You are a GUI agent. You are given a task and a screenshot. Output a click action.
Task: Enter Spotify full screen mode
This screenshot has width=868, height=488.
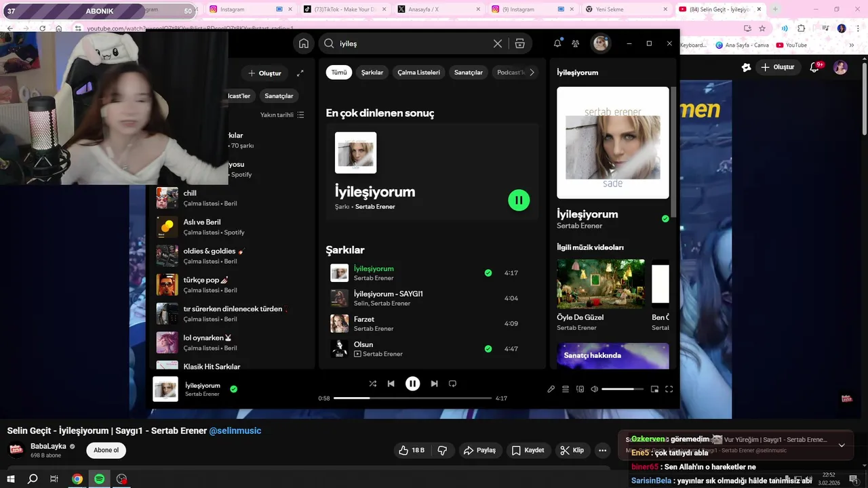coord(669,389)
